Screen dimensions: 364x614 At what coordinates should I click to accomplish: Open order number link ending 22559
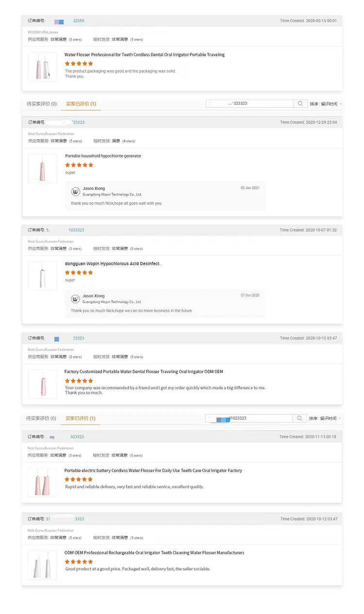(78, 21)
